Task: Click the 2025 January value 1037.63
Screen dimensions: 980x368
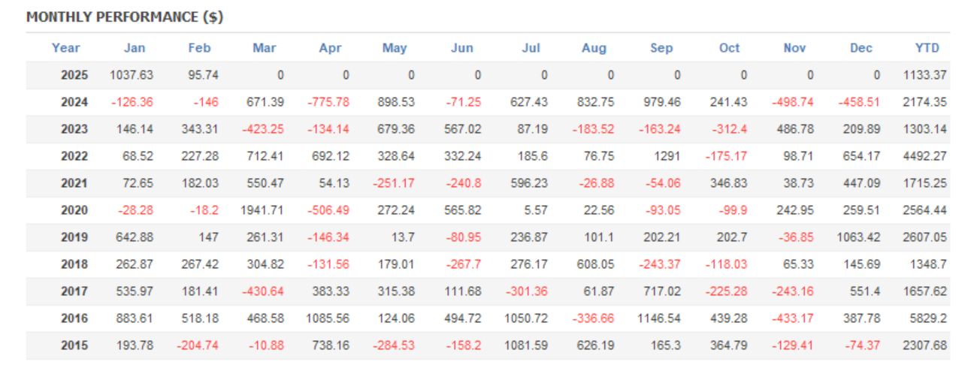Action: click(132, 75)
